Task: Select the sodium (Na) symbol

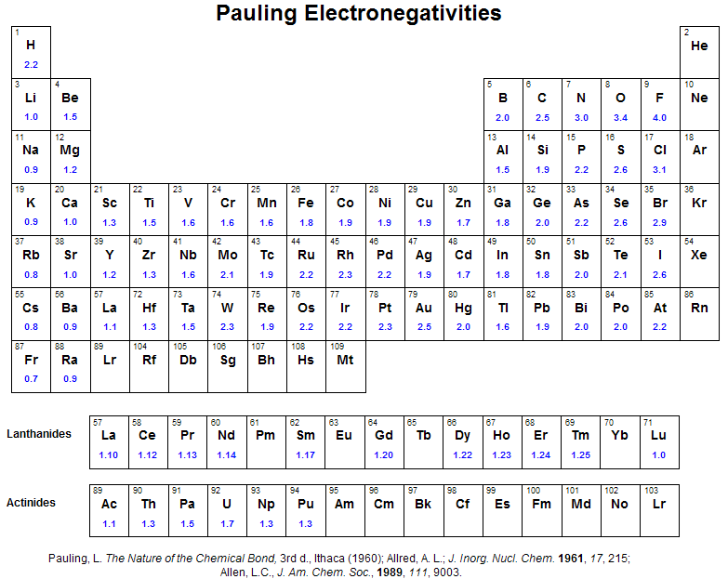Action: click(31, 150)
